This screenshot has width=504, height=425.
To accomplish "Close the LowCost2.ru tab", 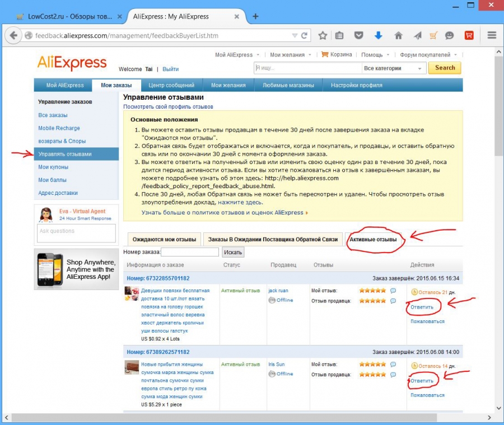I will [x=120, y=16].
